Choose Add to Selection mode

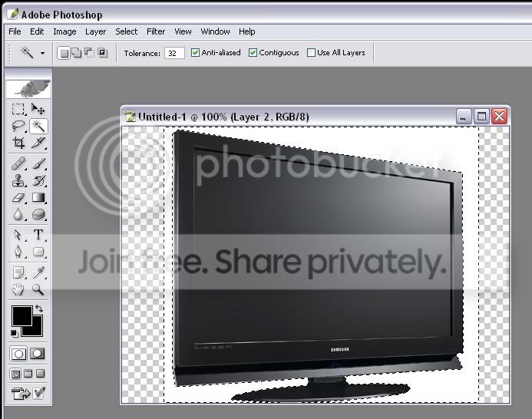tap(77, 53)
